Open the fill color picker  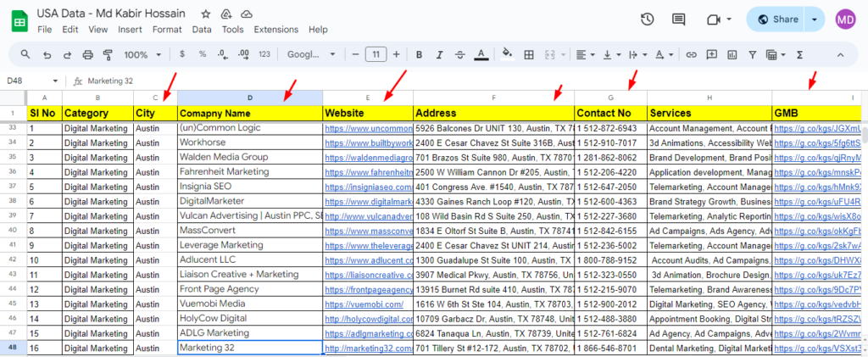pos(507,54)
